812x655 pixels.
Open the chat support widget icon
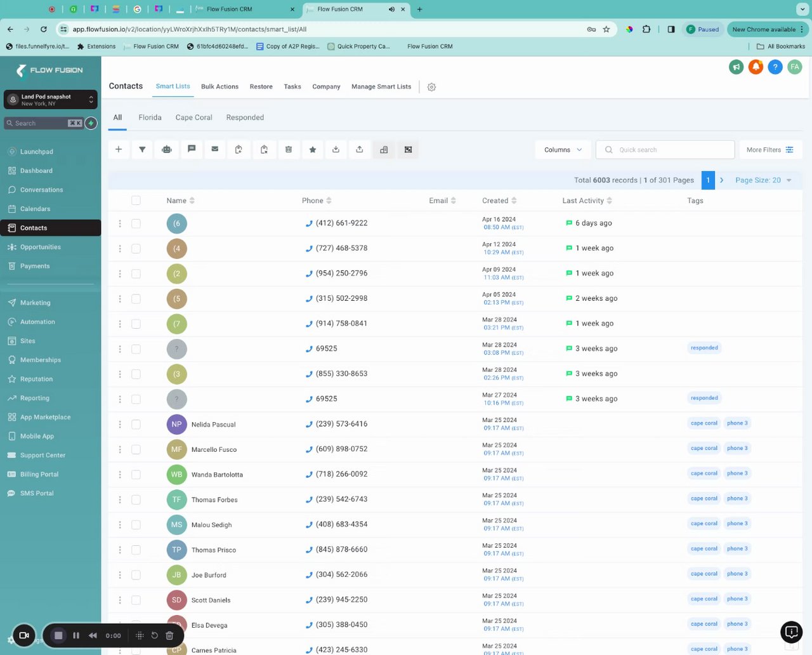(x=791, y=632)
